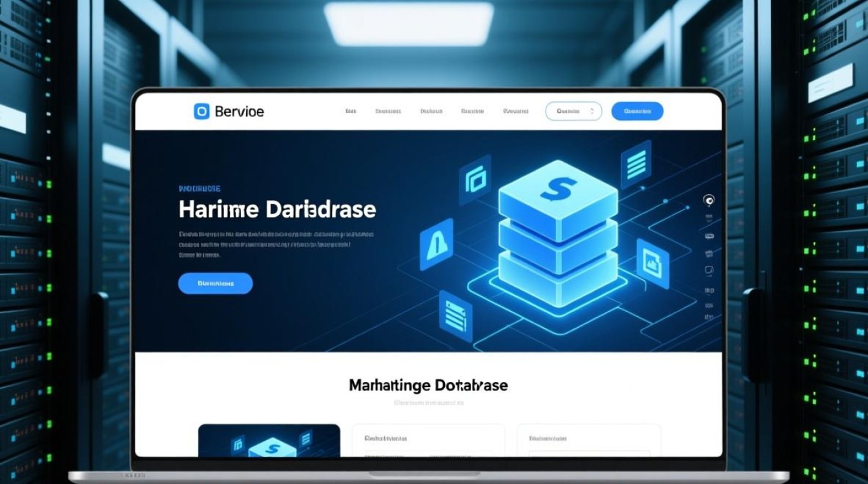Click the list lines tile icon at top right
The image size is (868, 484).
point(635,162)
